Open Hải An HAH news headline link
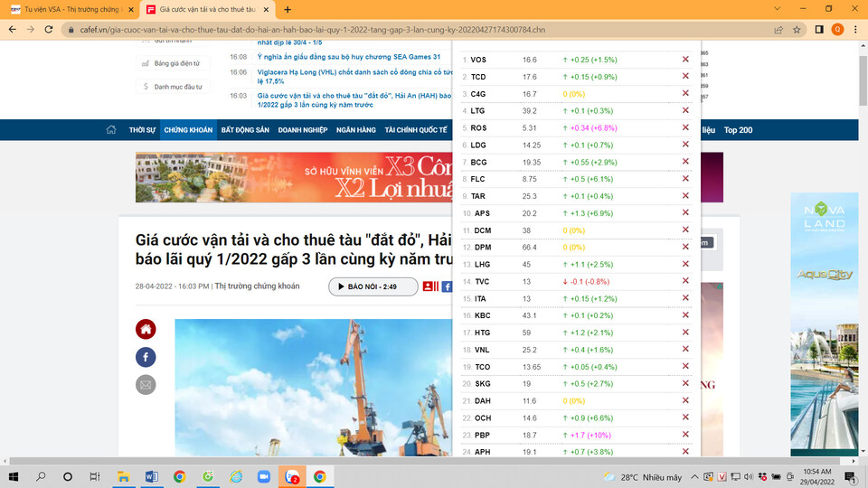 354,99
